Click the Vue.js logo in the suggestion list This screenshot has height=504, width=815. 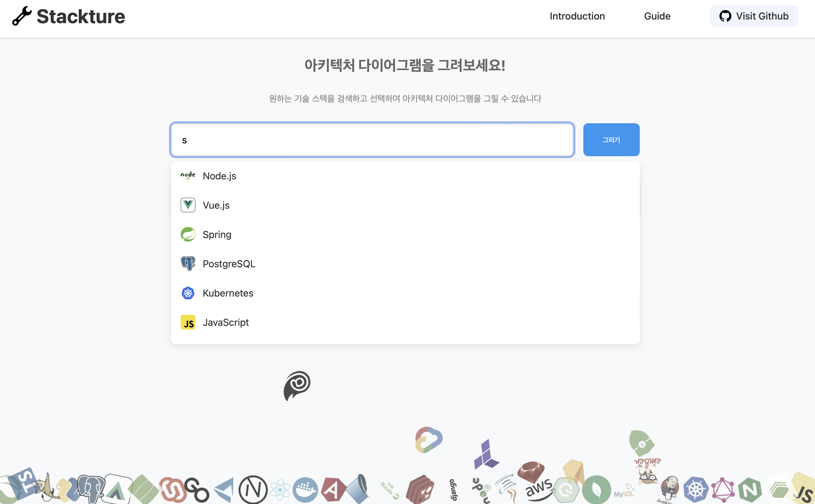(x=188, y=205)
